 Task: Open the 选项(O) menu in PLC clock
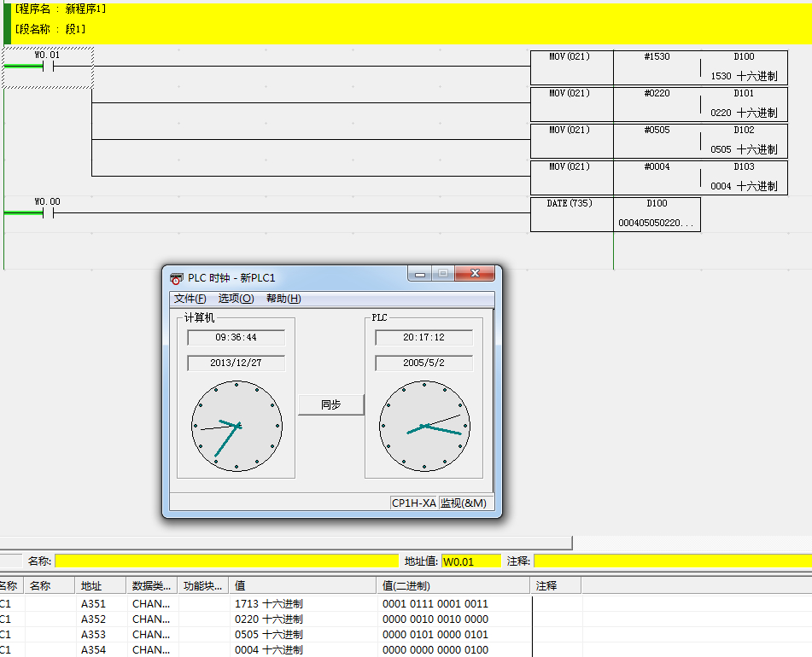click(236, 299)
